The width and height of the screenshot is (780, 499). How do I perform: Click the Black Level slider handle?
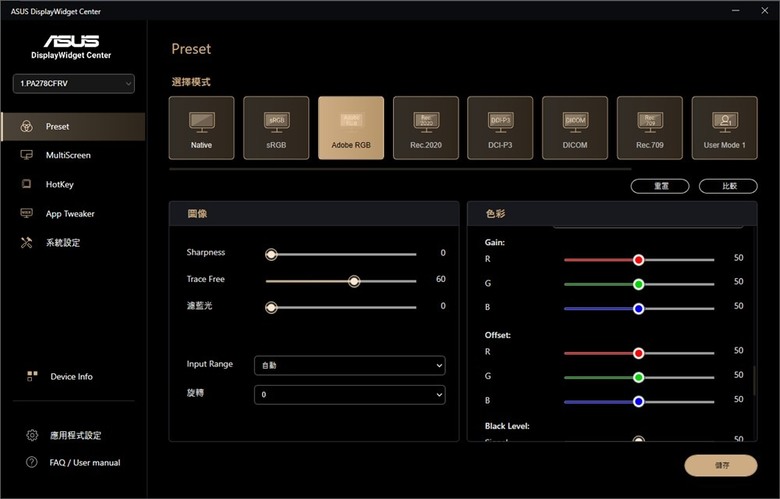tap(639, 438)
